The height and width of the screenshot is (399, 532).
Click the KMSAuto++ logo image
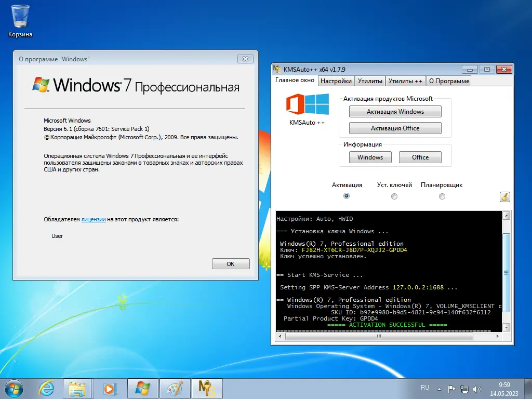click(x=308, y=104)
